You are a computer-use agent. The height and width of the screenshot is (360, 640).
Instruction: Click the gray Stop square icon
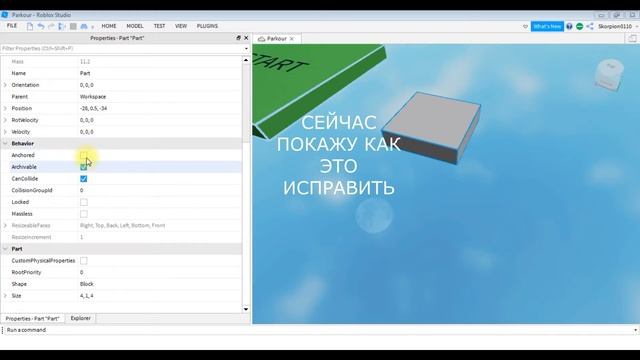(x=73, y=26)
